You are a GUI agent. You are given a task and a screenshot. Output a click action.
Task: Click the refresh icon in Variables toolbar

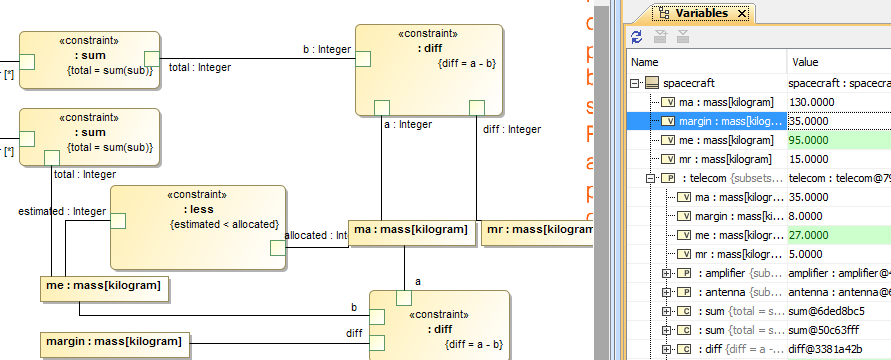(636, 37)
